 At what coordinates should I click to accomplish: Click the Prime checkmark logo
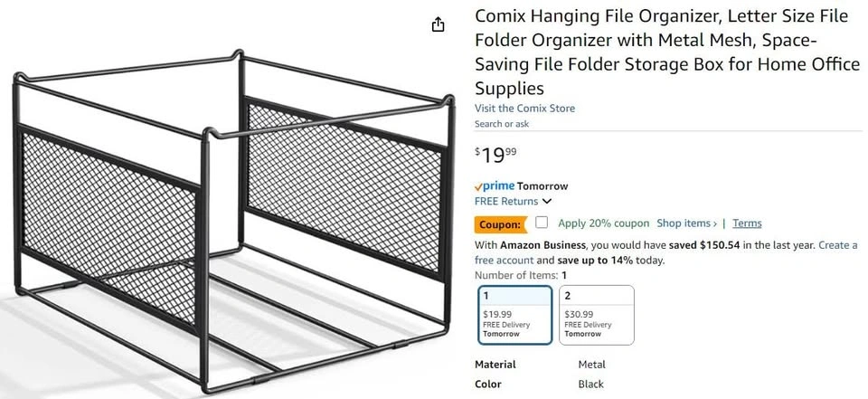tap(495, 185)
